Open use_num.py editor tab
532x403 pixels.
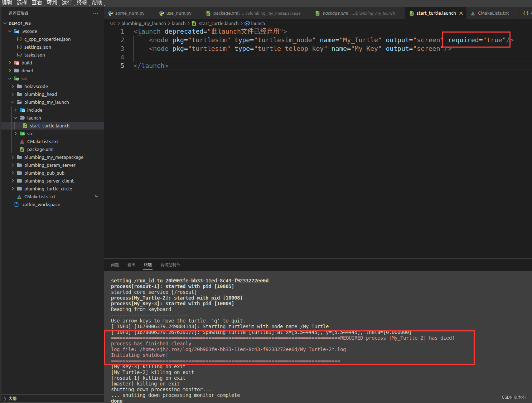[x=179, y=13]
